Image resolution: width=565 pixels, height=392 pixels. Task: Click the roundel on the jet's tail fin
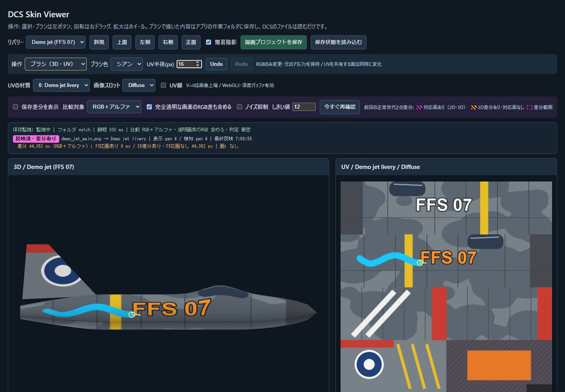point(62,270)
